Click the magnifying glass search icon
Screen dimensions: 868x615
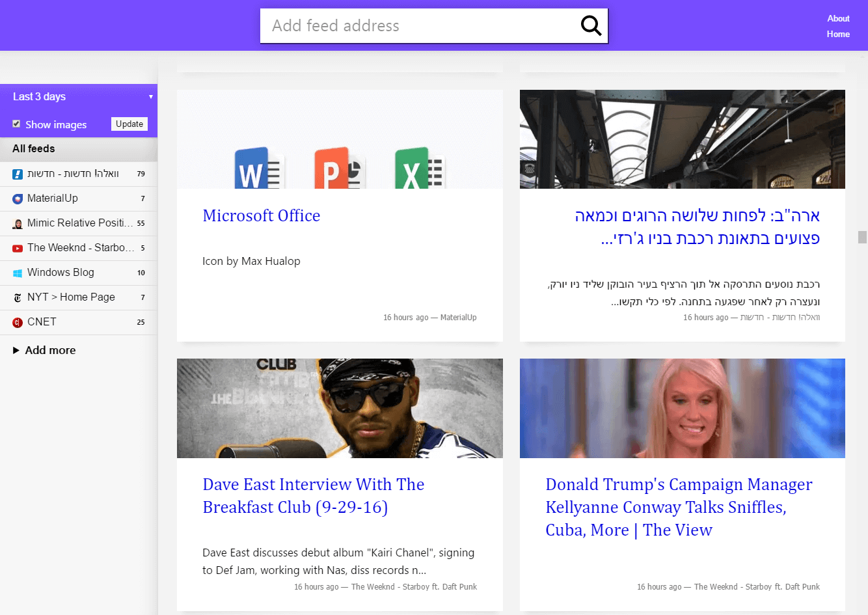[591, 26]
